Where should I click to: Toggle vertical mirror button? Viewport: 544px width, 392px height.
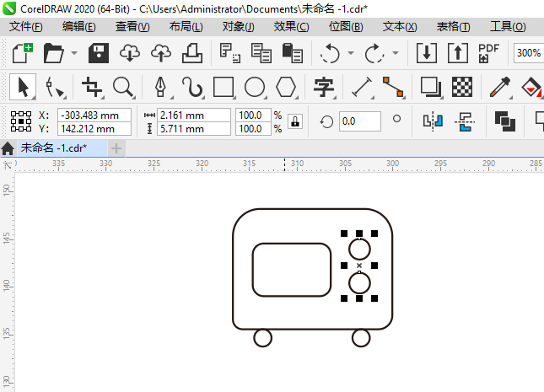click(x=463, y=121)
